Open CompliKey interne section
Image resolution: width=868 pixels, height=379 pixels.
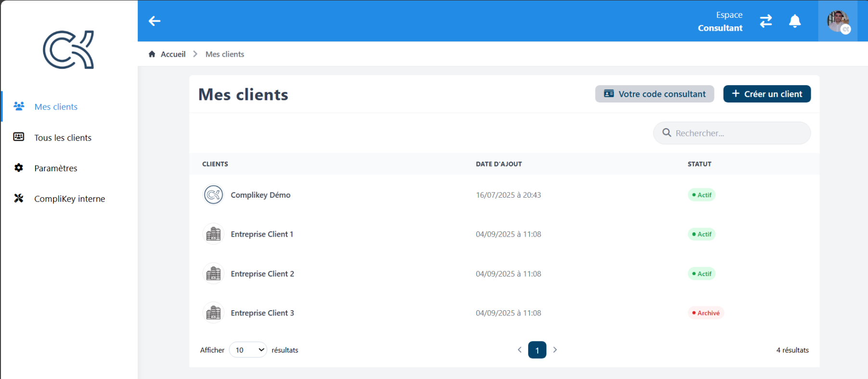click(69, 199)
